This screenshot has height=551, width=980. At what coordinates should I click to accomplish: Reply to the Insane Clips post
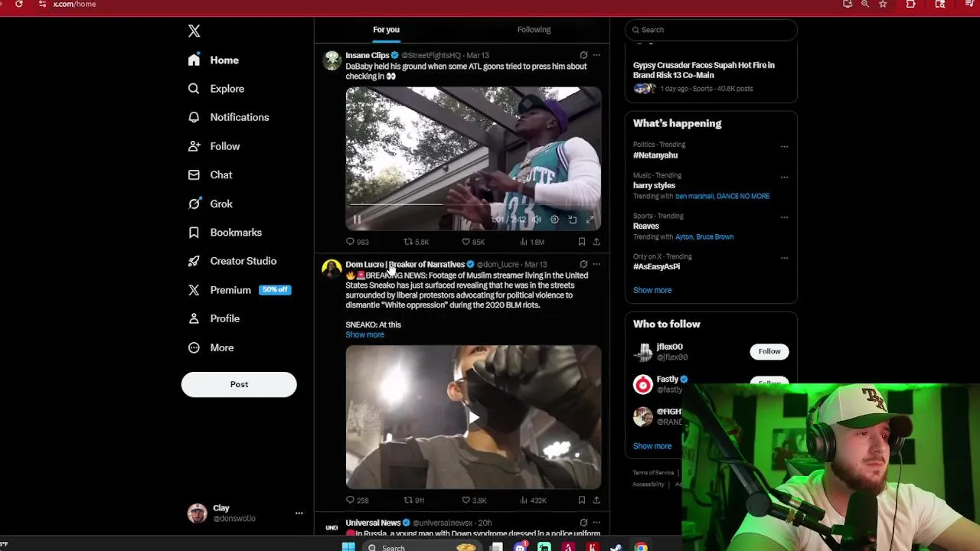click(357, 242)
